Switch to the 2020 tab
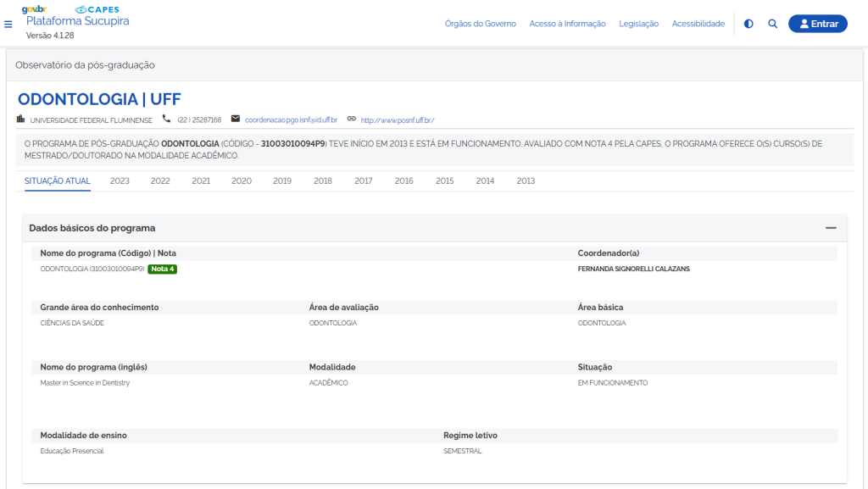Image resolution: width=868 pixels, height=489 pixels. [x=242, y=181]
